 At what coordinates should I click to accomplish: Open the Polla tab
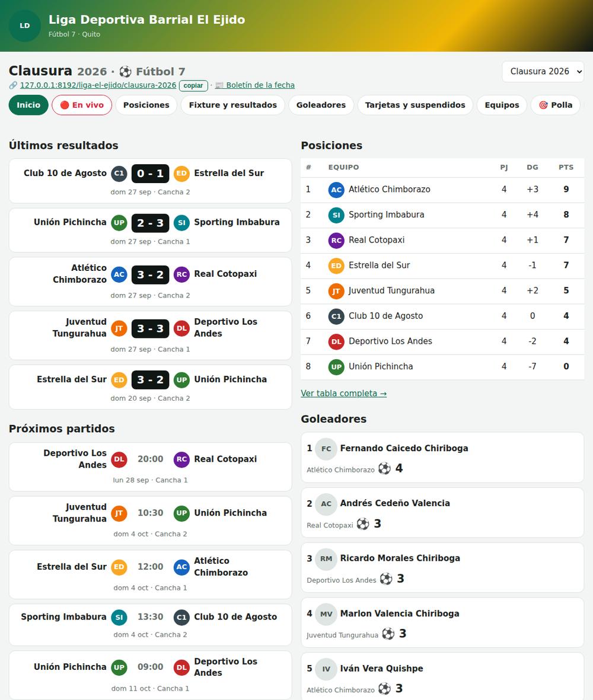click(x=556, y=105)
